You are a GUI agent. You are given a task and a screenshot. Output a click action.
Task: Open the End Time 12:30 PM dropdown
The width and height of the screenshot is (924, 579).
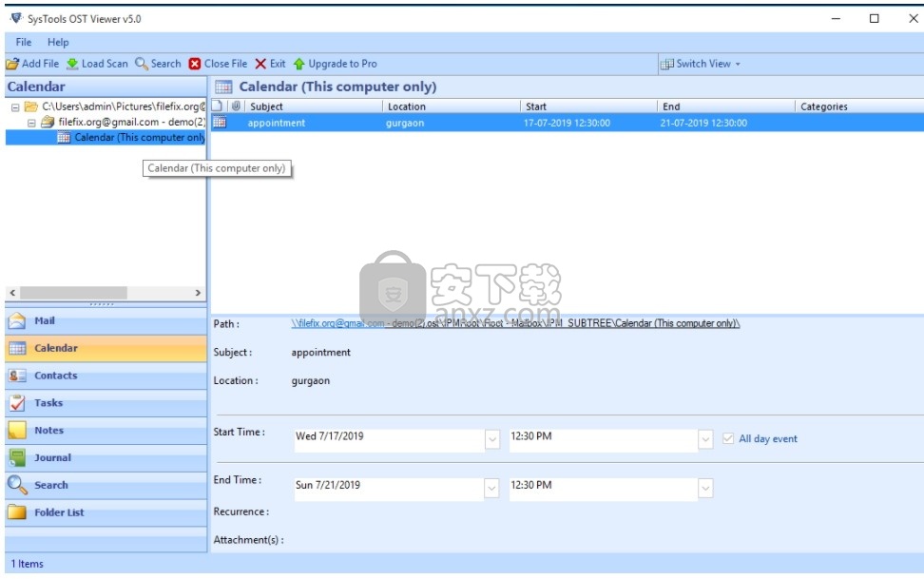(x=705, y=488)
